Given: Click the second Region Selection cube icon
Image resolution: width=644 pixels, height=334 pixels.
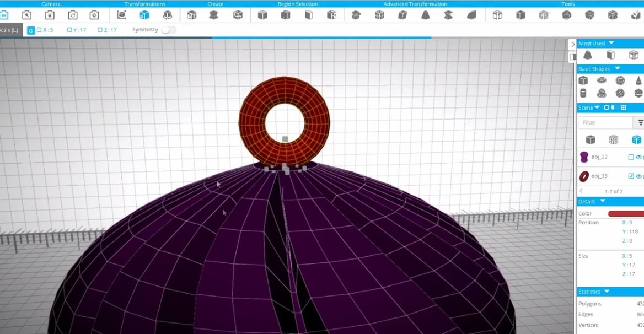Looking at the screenshot, I should [x=286, y=15].
